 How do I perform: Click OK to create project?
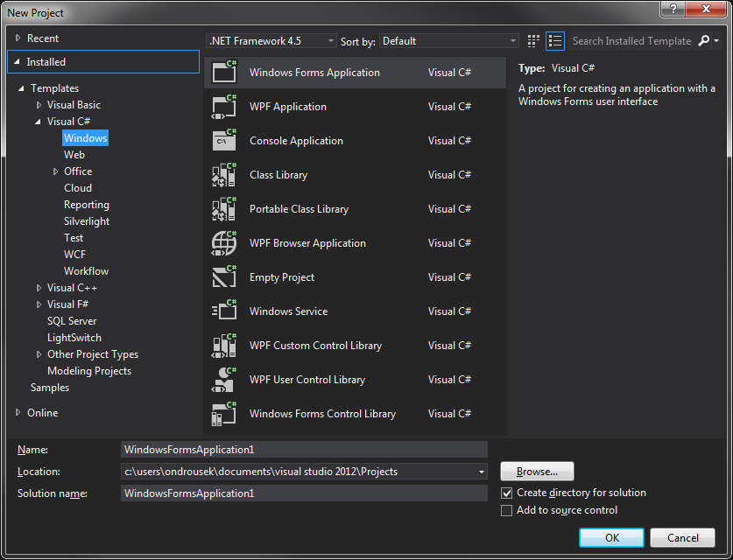pos(611,537)
